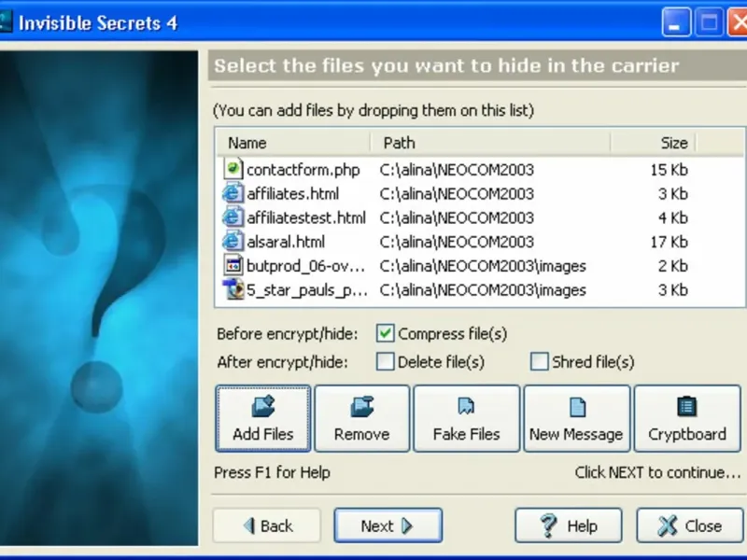Select the 5_star_pauls_p... file name
The width and height of the screenshot is (747, 560).
tap(307, 290)
